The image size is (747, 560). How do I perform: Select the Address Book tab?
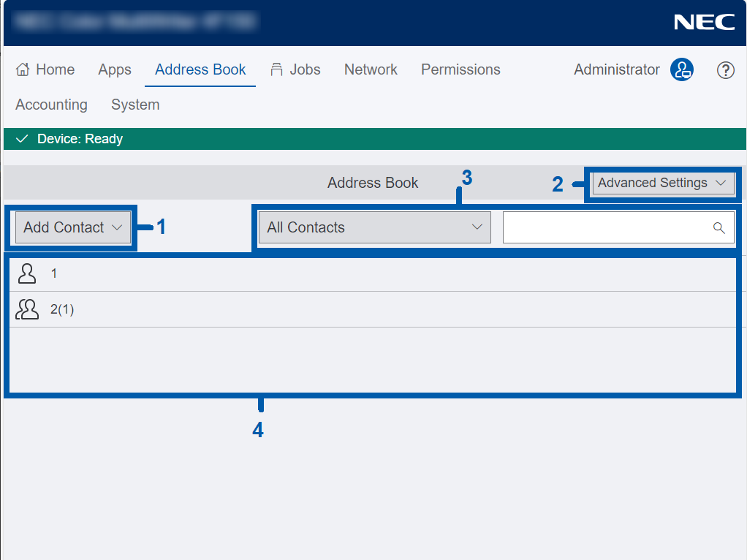200,69
